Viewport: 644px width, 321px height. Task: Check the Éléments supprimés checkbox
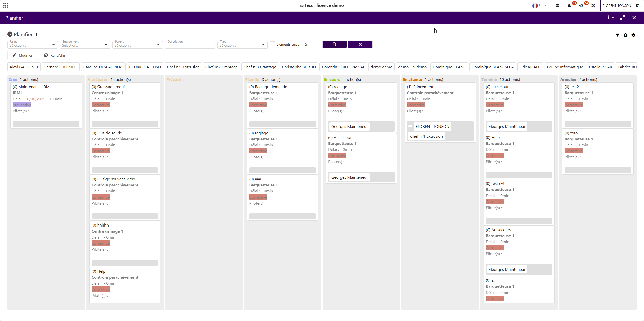272,44
